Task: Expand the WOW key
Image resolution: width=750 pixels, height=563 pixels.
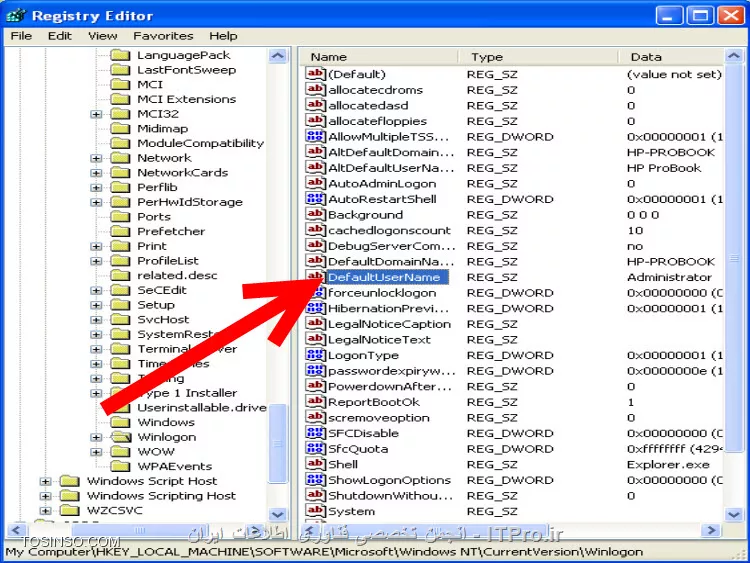Action: [96, 452]
